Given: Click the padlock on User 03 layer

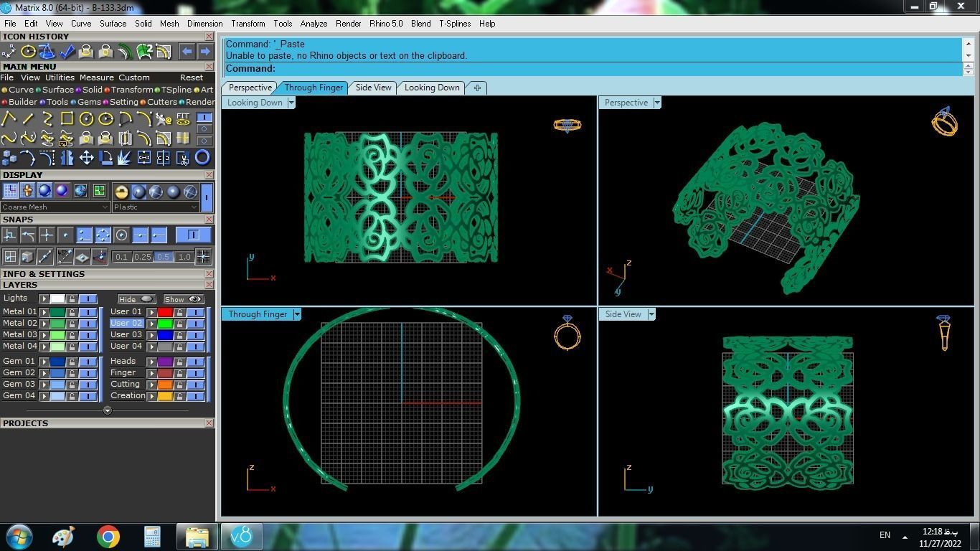Looking at the screenshot, I should [179, 335].
